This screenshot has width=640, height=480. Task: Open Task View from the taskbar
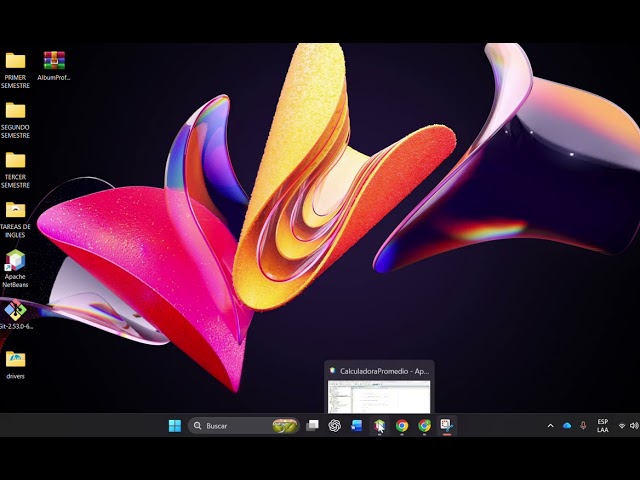pyautogui.click(x=312, y=426)
